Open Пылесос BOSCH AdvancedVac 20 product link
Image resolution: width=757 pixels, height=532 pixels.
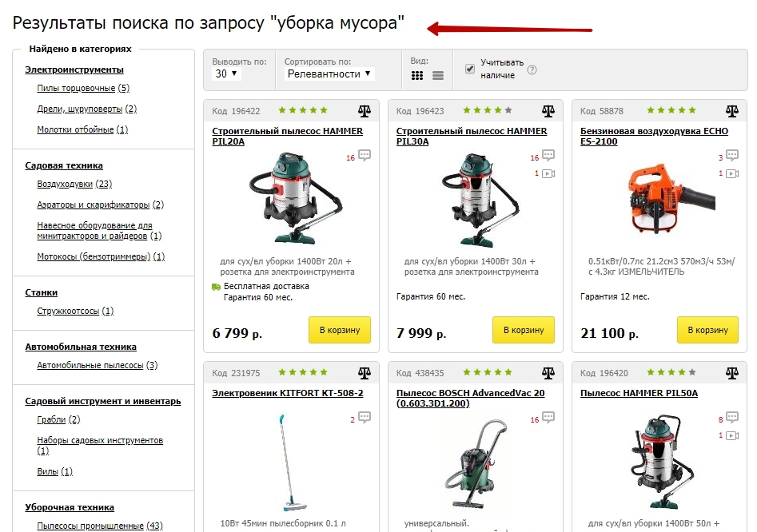coord(470,398)
